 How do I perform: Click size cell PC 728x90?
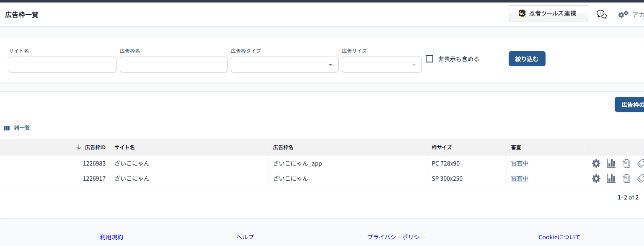coord(446,163)
